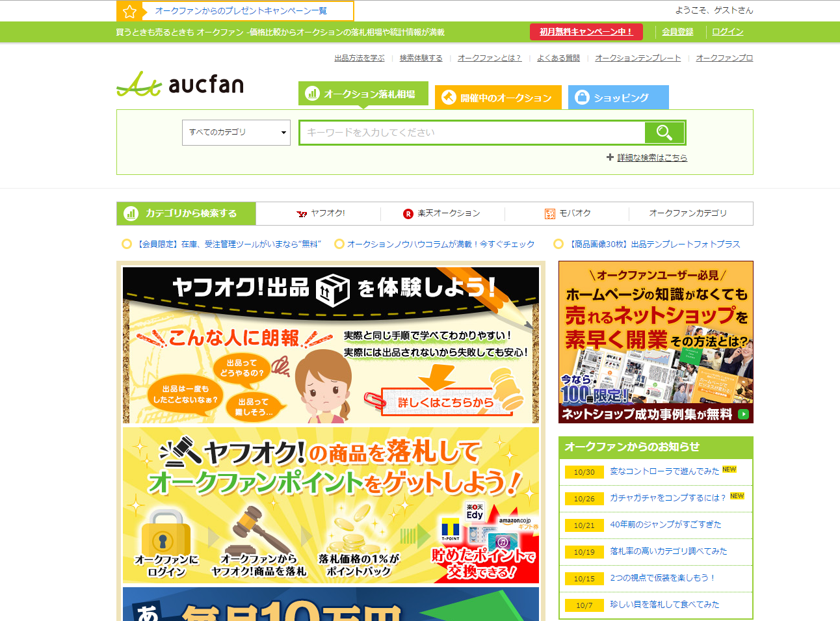The height and width of the screenshot is (621, 840).
Task: Switch to 開催中のオークション tab
Action: tap(498, 98)
